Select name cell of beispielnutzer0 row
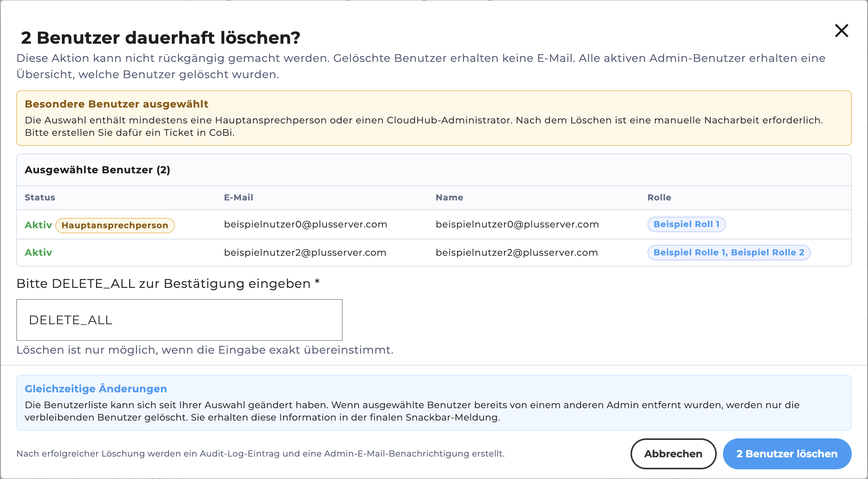Image resolution: width=868 pixels, height=479 pixels. click(x=517, y=224)
